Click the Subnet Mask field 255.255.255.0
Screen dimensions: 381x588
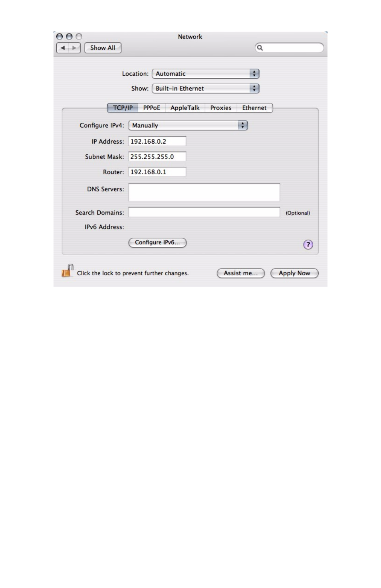[157, 157]
